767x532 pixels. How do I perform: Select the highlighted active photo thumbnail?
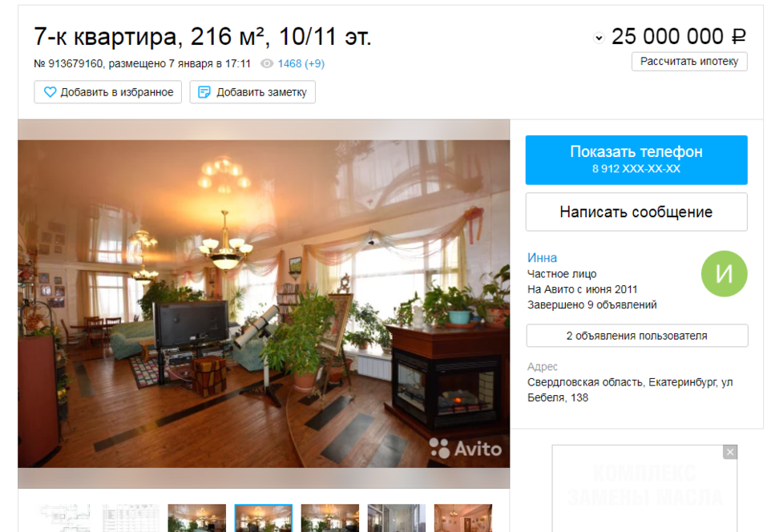click(x=264, y=518)
